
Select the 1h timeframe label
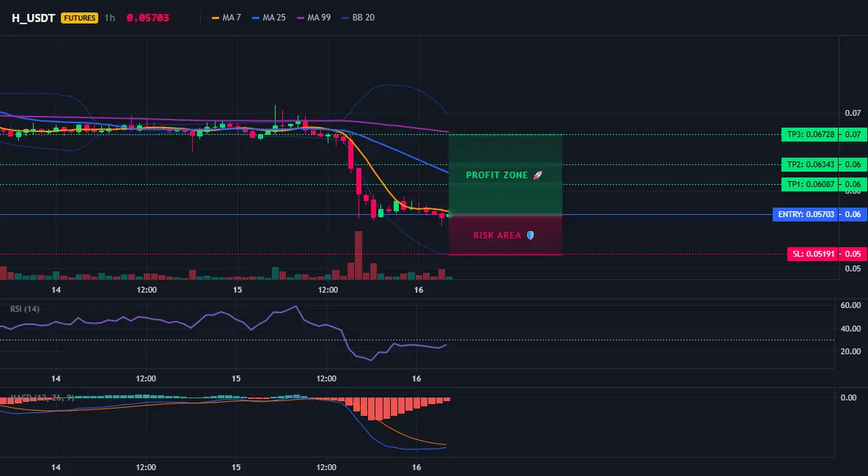pos(110,18)
